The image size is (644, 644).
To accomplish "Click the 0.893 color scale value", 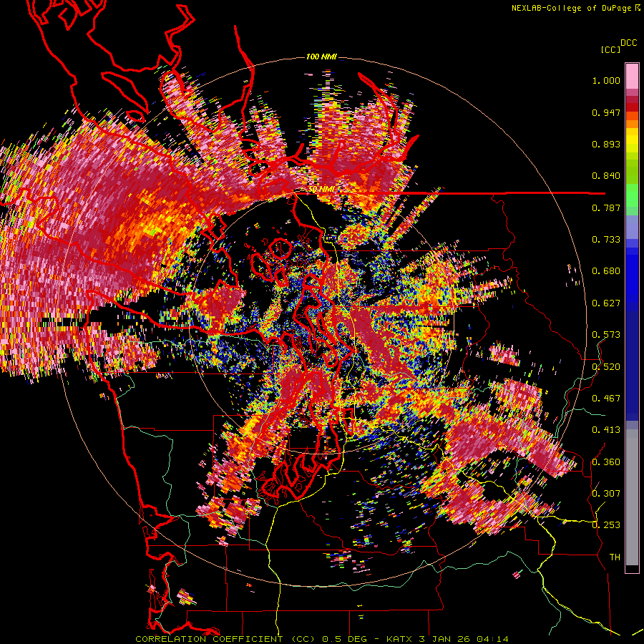I will (x=606, y=144).
